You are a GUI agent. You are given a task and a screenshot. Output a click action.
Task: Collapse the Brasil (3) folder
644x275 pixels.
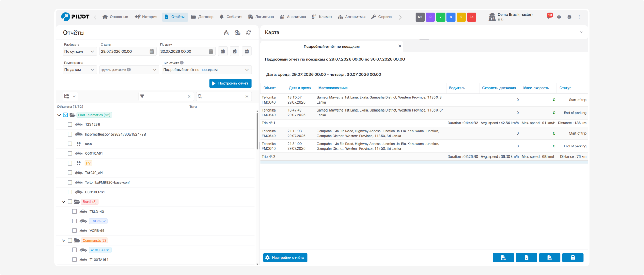tap(64, 202)
